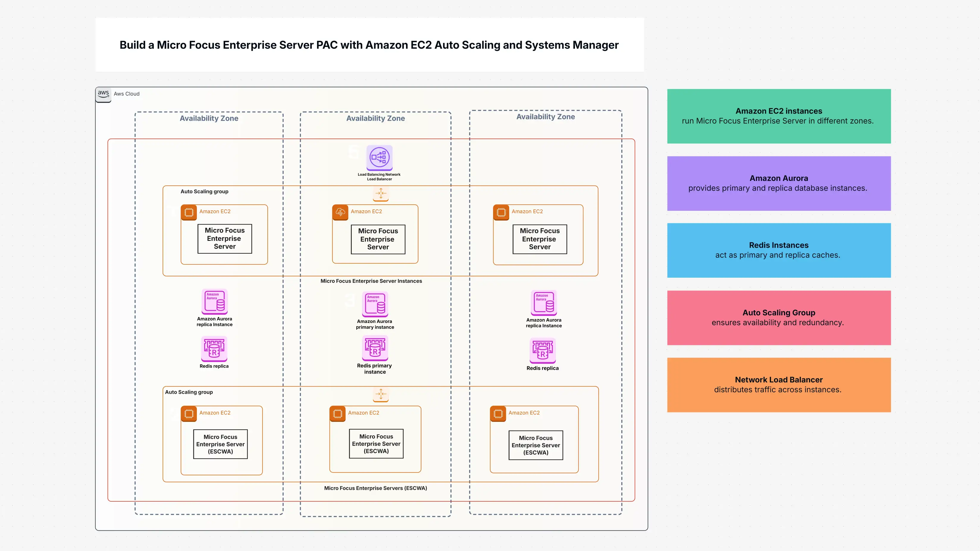Select the Micro Focus Enterprise Server (ESCWA) box on the right
Image resolution: width=980 pixels, height=551 pixels.
pos(535,445)
